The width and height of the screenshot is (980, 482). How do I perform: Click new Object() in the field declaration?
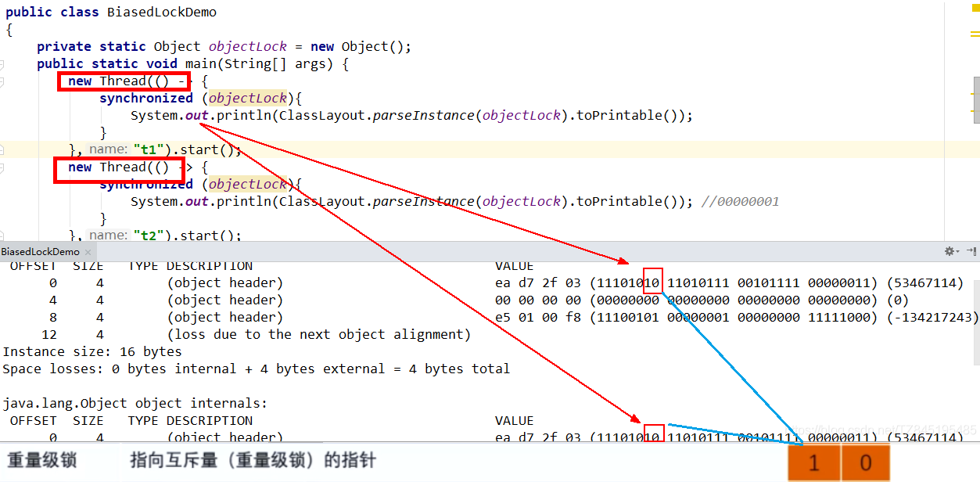point(357,47)
